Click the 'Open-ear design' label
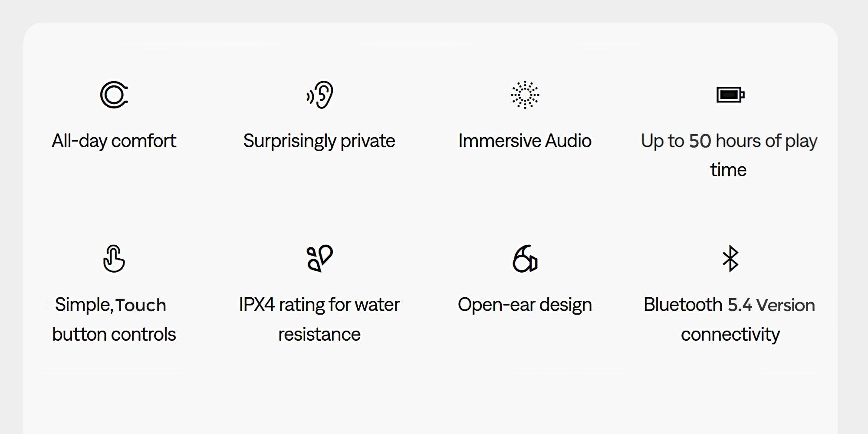This screenshot has width=868, height=434. click(525, 305)
